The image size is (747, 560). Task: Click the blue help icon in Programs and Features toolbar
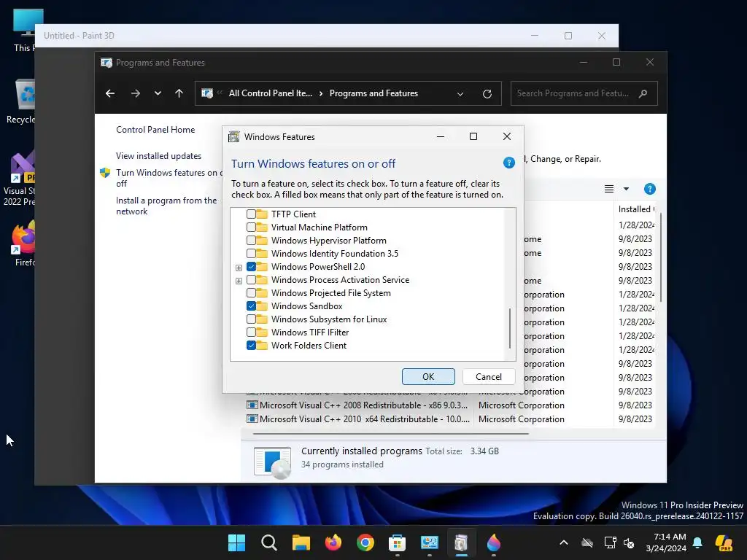[x=649, y=189]
